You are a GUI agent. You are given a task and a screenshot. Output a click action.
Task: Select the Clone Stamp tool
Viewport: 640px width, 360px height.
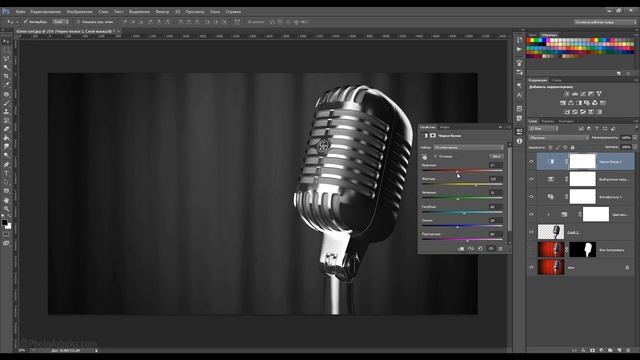(x=6, y=111)
